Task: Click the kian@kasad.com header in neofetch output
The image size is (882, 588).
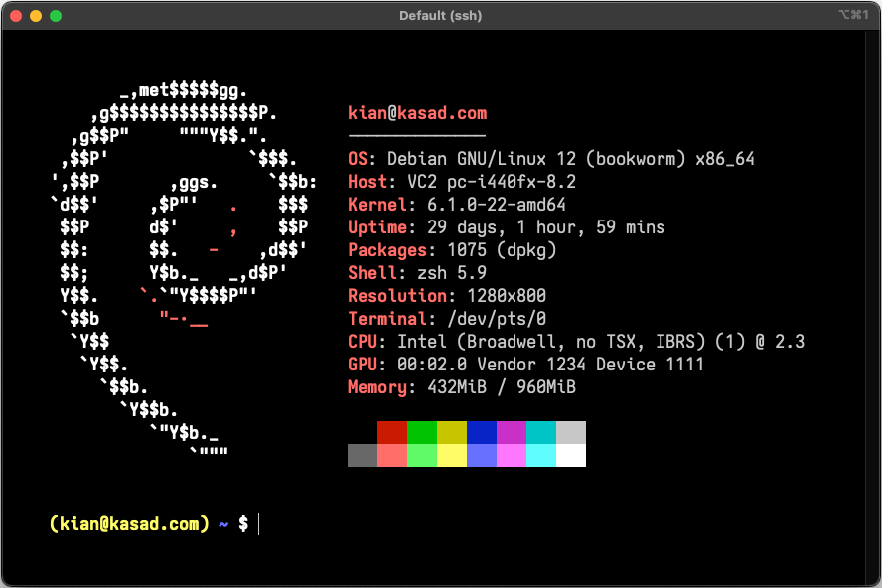Action: 417,113
